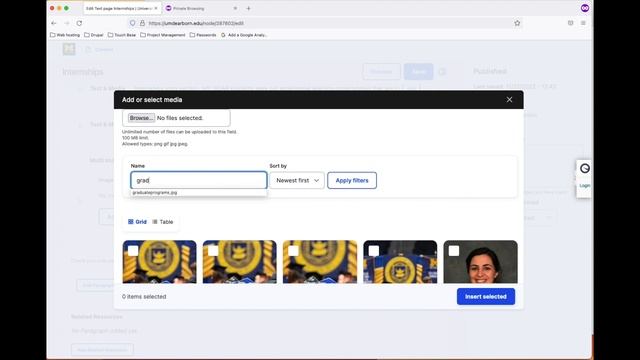This screenshot has height=360, width=640.
Task: Close the Edit Text page Internships tab
Action: 156,8
